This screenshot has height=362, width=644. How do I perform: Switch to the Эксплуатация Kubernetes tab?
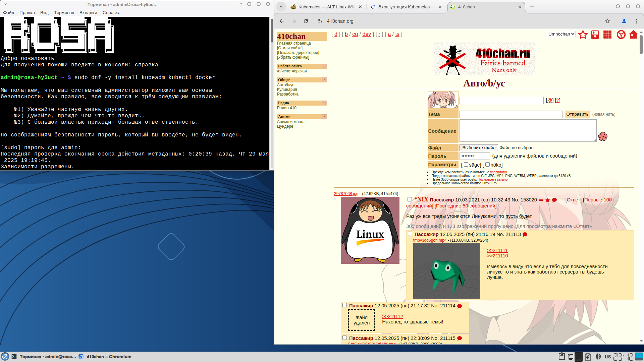click(x=406, y=7)
